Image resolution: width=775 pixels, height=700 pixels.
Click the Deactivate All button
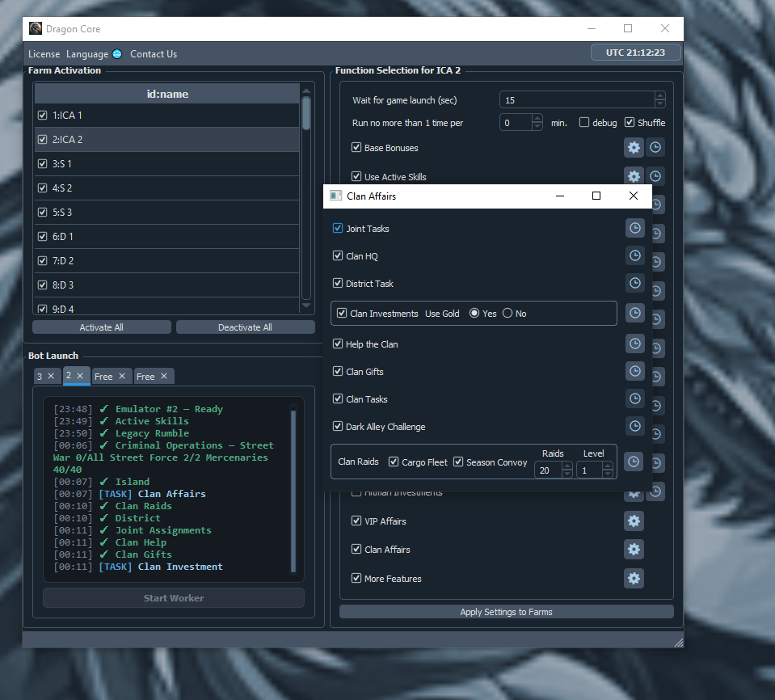coord(245,327)
